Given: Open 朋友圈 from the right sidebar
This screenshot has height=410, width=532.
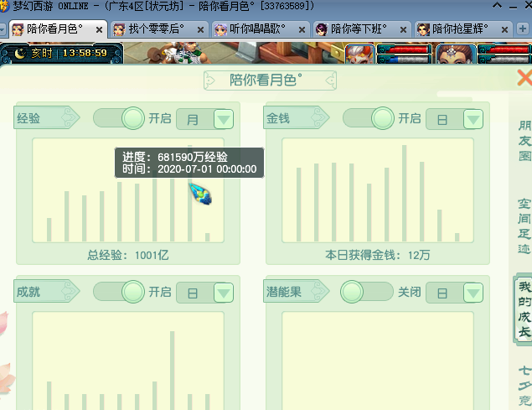Looking at the screenshot, I should pyautogui.click(x=524, y=141).
